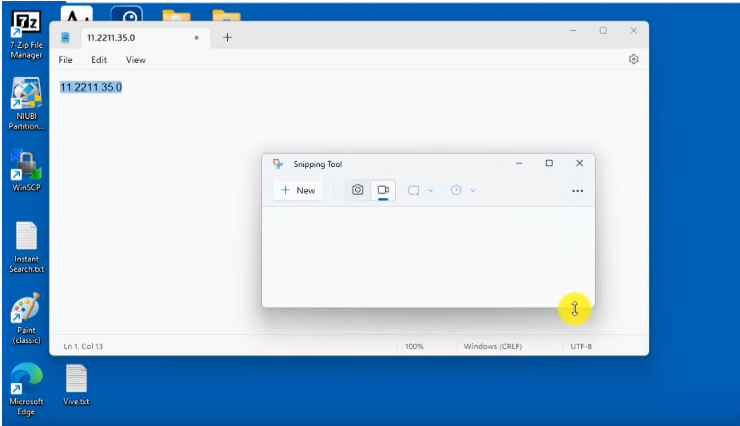The image size is (740, 426).
Task: Add a new Notepad tab
Action: [x=227, y=38]
